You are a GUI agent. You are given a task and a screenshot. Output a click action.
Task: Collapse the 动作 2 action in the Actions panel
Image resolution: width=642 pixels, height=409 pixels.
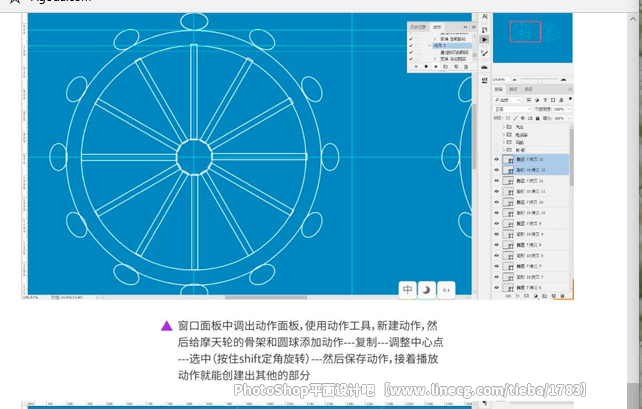[430, 45]
